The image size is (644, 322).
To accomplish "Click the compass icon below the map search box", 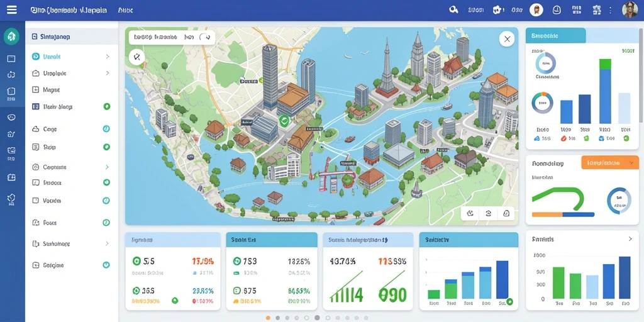I will (x=136, y=57).
